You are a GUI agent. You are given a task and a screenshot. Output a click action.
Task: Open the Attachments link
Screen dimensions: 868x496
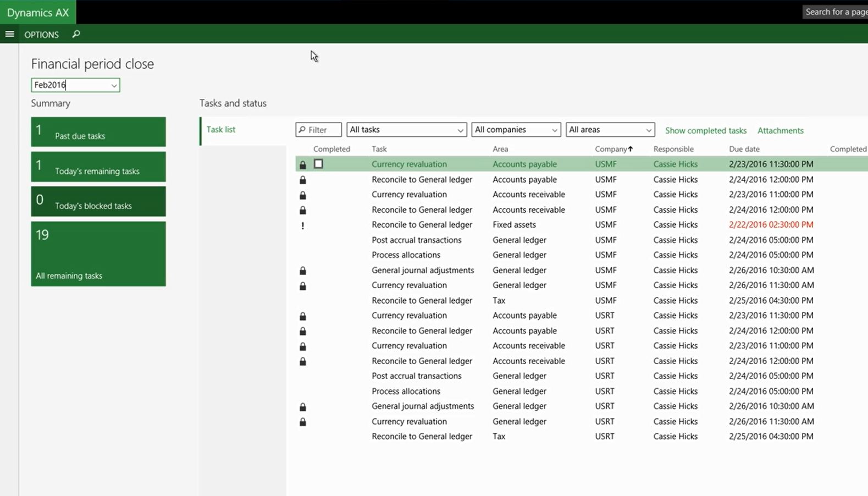click(x=780, y=130)
